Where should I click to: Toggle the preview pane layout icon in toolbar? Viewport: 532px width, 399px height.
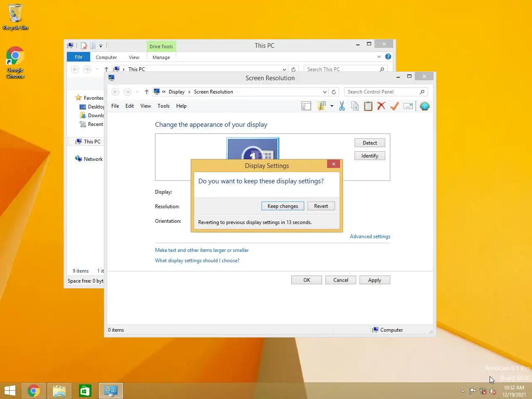point(306,106)
